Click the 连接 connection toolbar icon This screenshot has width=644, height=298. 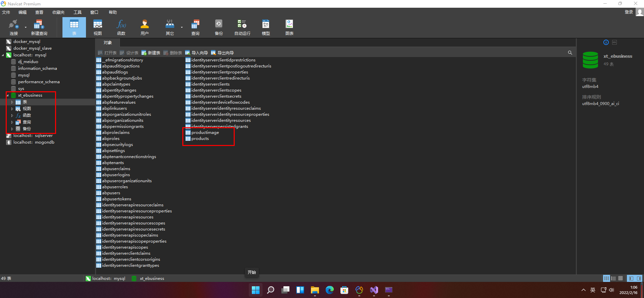[x=13, y=27]
